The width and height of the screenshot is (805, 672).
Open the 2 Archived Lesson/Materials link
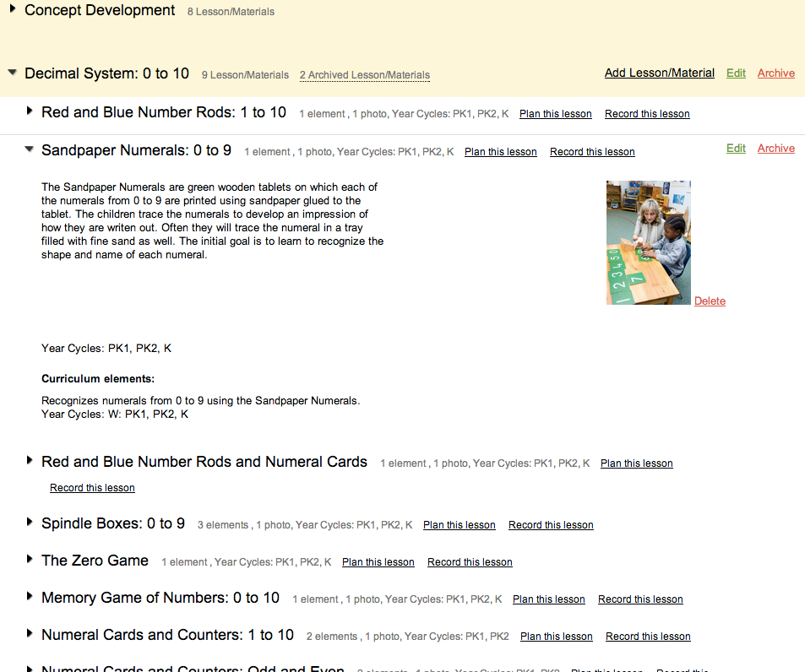pos(365,75)
